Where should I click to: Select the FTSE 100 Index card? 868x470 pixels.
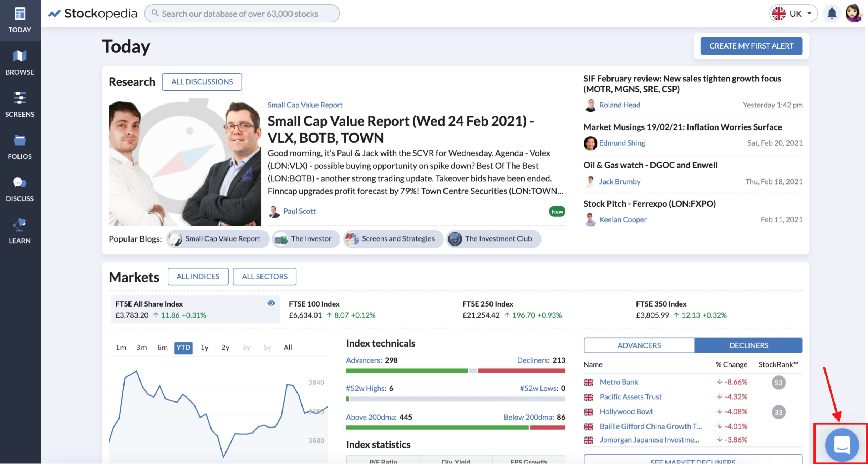tap(369, 309)
